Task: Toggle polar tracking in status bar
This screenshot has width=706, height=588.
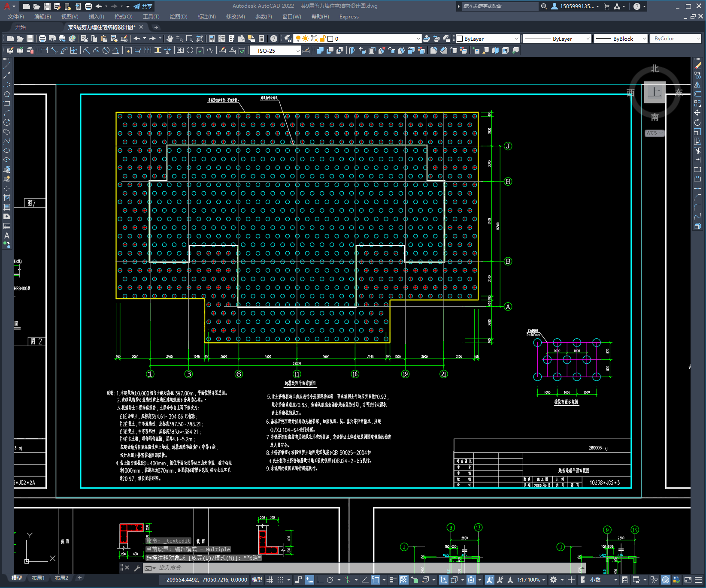Action: click(x=330, y=580)
